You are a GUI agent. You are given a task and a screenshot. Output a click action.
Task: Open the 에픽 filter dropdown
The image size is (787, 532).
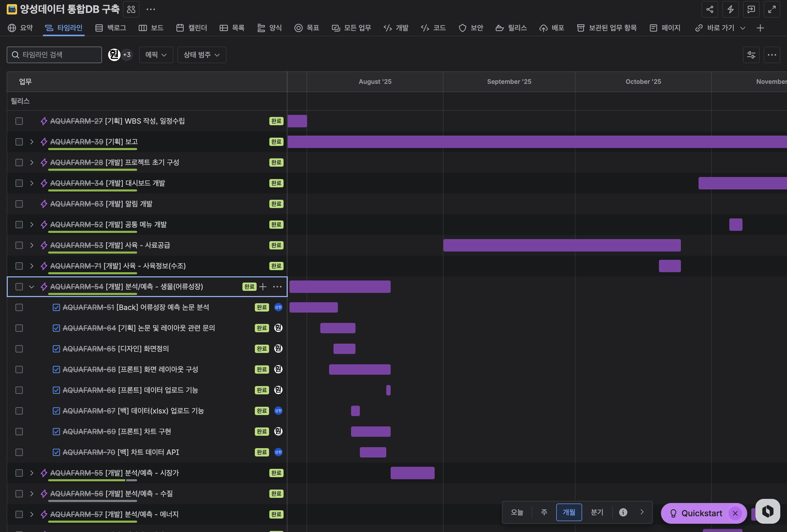(x=156, y=55)
